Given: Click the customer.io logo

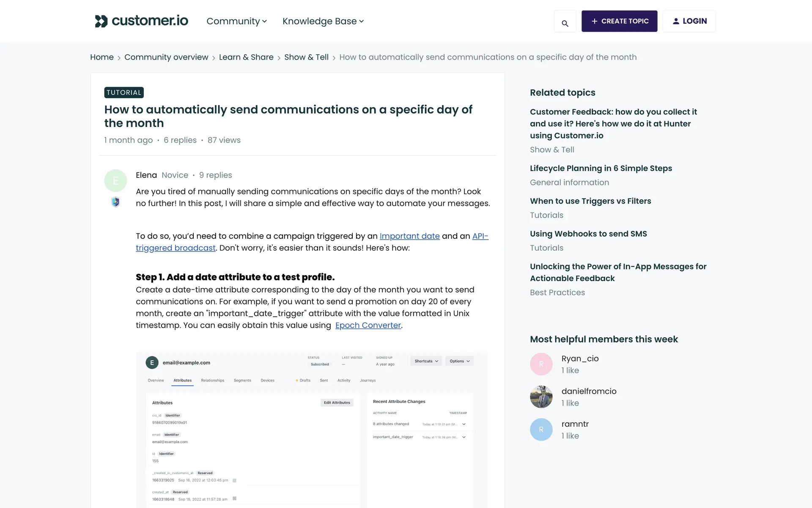Looking at the screenshot, I should coord(142,21).
